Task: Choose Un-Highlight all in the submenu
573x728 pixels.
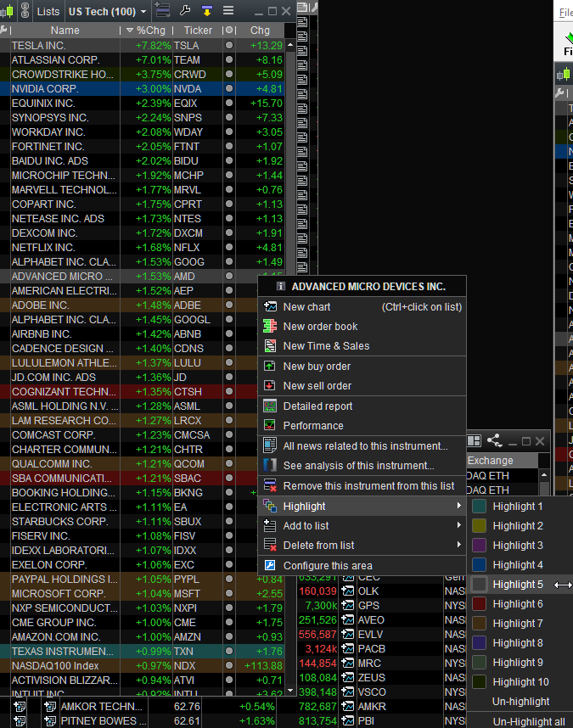Action: (x=520, y=722)
